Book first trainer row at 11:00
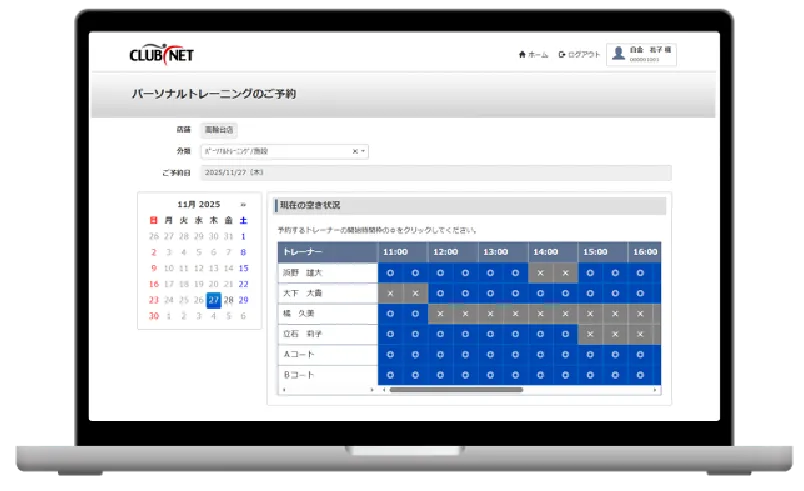The image size is (804, 491). pyautogui.click(x=390, y=273)
